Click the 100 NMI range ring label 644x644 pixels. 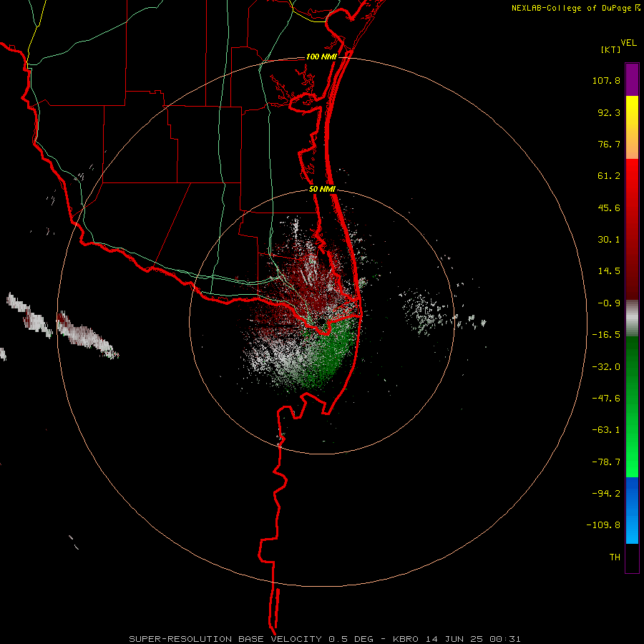pos(321,57)
